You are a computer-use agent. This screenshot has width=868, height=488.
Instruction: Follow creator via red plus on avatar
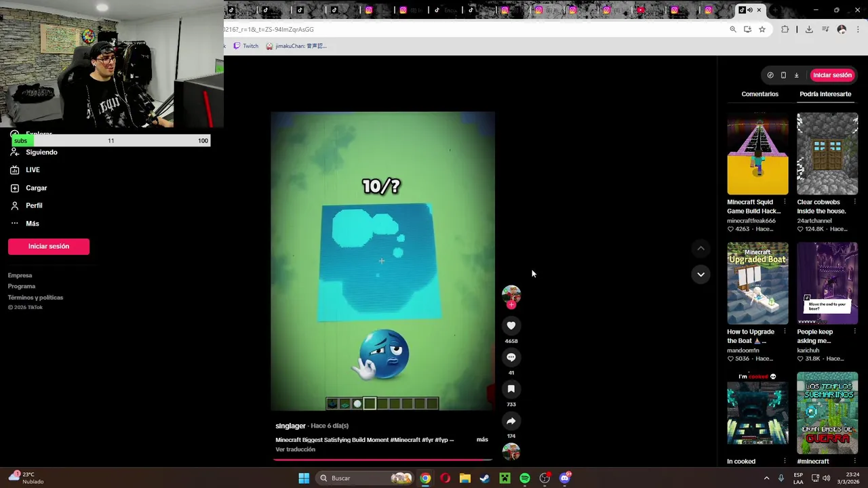511,305
